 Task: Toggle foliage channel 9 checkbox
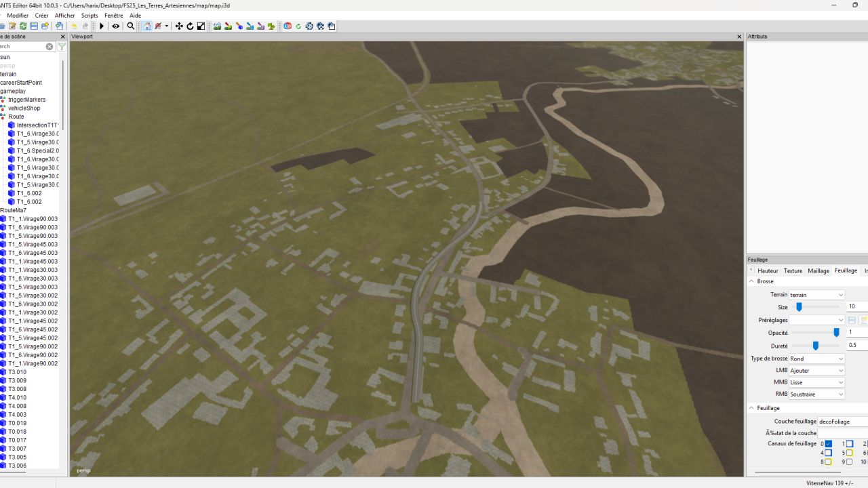pos(849,462)
